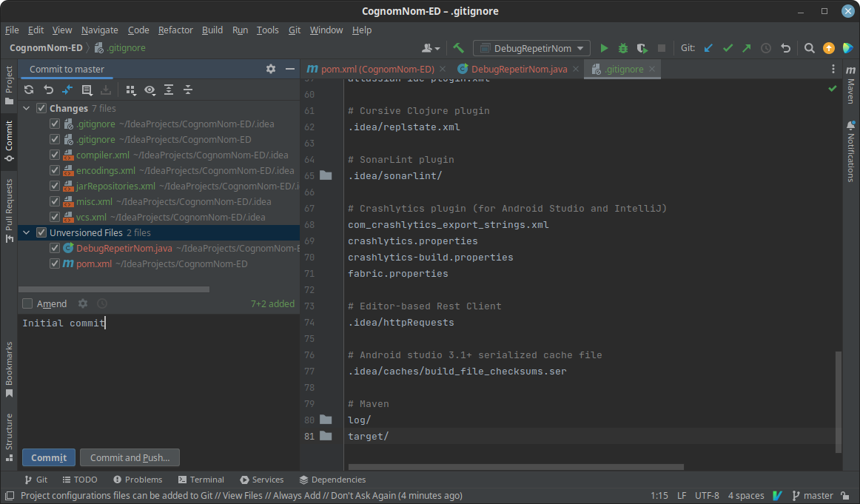Hide the Commit tool window
Viewport: 860px width, 504px height.
290,69
